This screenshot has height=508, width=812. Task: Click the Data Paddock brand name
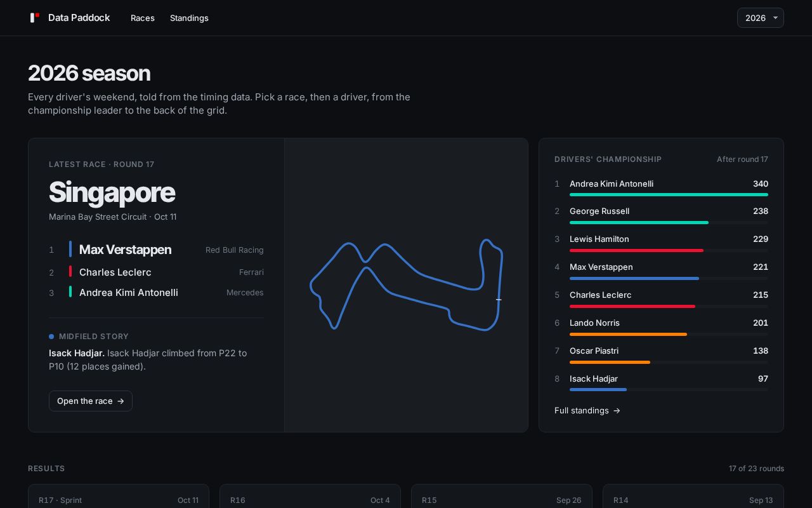click(x=79, y=18)
